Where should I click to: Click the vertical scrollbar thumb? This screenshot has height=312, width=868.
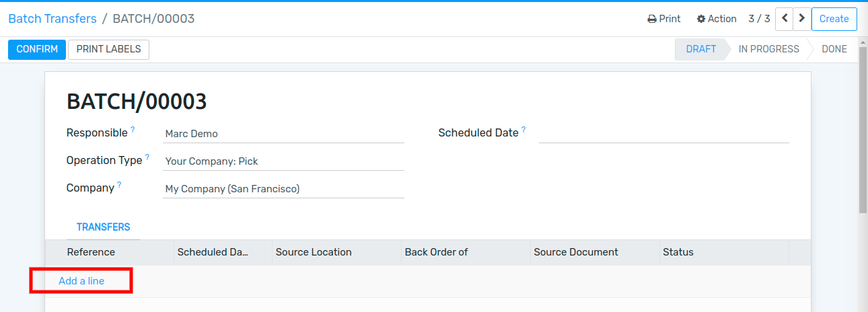(x=863, y=131)
